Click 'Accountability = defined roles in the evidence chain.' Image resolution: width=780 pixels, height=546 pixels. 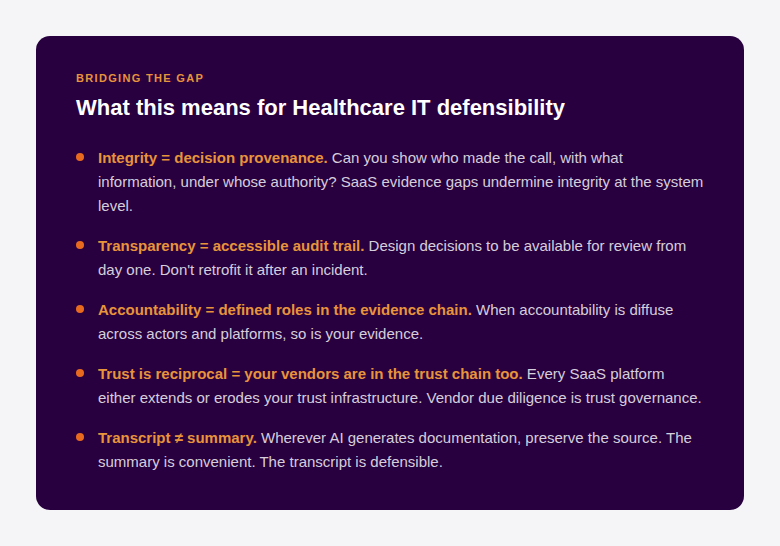point(284,310)
